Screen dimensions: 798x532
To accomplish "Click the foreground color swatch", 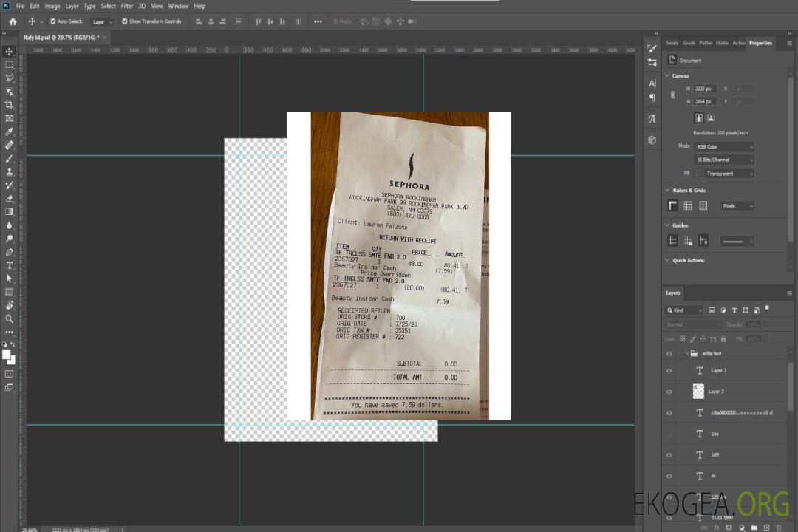I will 7,355.
